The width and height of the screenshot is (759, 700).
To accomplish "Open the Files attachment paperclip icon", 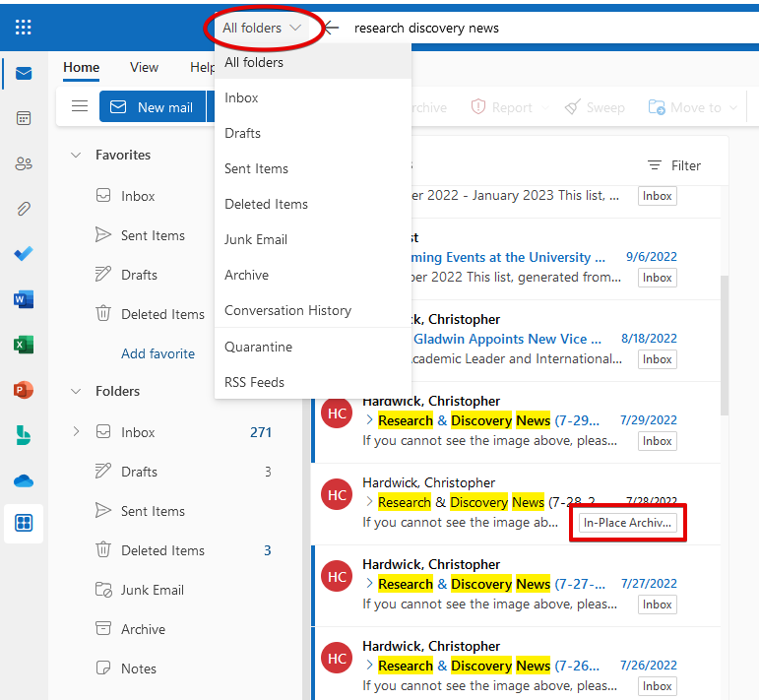I will tap(24, 209).
